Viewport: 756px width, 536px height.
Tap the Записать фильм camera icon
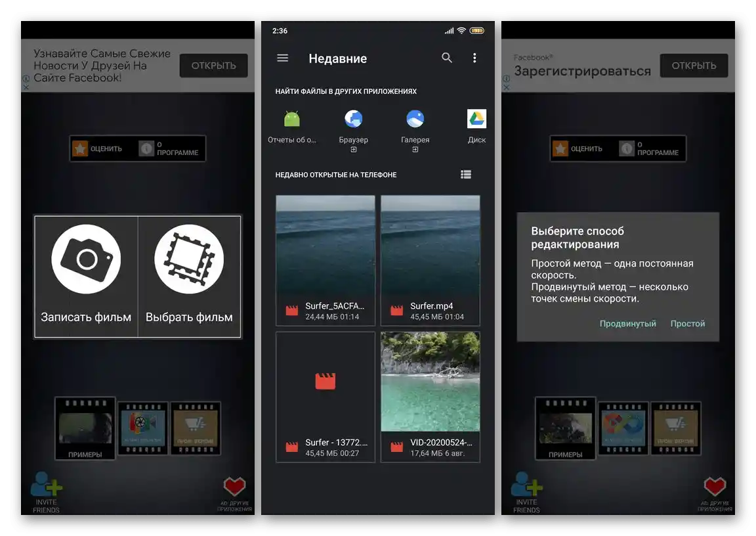[x=87, y=259]
